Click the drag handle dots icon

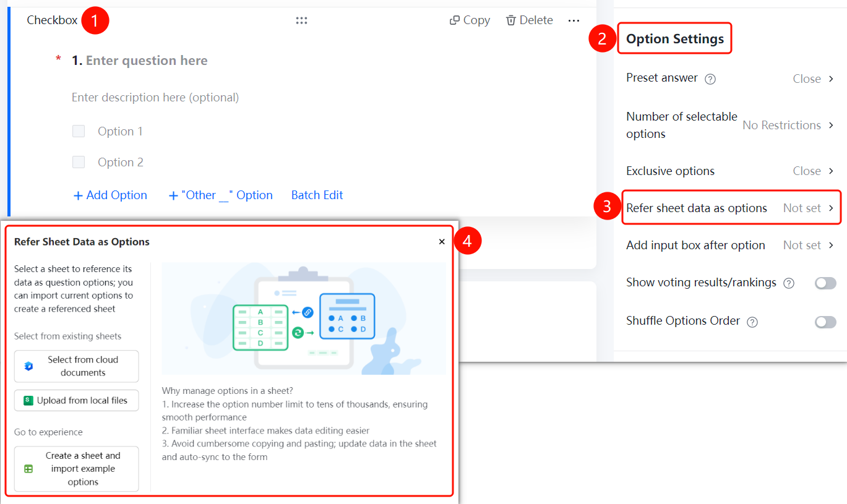click(301, 20)
